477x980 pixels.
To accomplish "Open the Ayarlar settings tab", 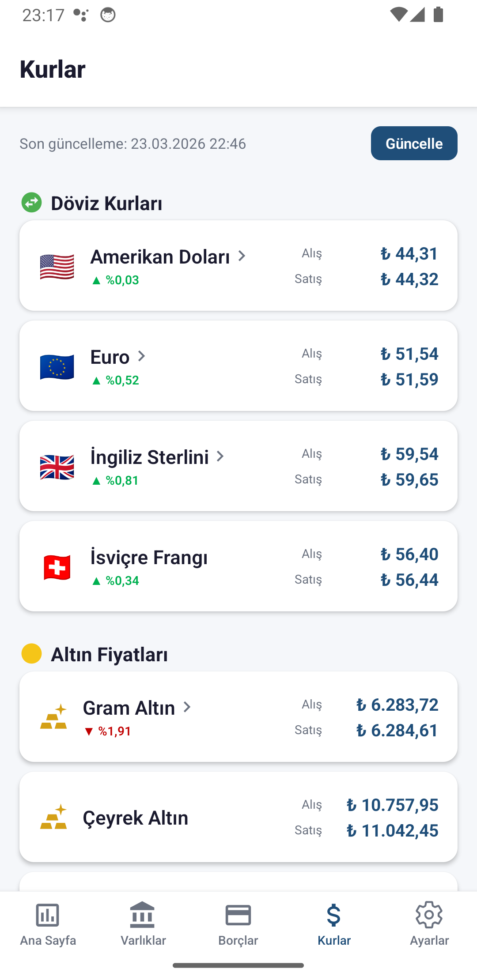I will point(429,923).
